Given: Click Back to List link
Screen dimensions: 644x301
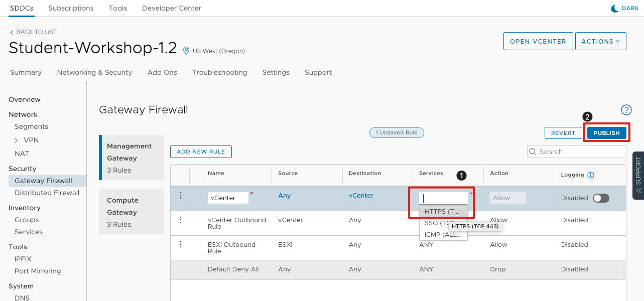Looking at the screenshot, I should (33, 32).
